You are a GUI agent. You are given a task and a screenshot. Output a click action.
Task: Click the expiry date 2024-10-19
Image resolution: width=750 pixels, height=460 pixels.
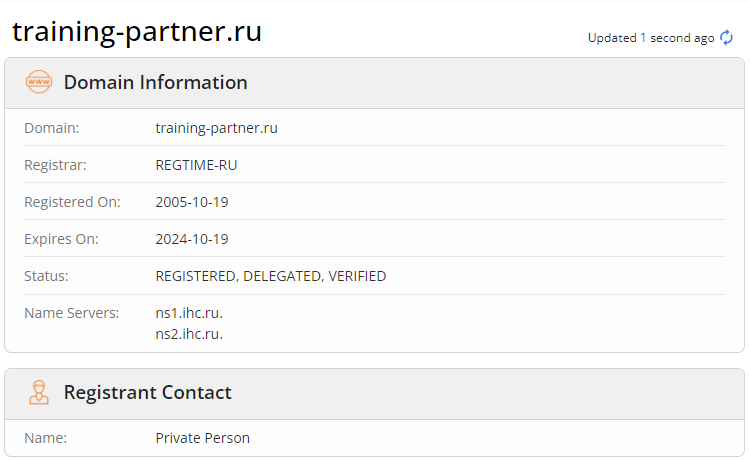pyautogui.click(x=192, y=239)
